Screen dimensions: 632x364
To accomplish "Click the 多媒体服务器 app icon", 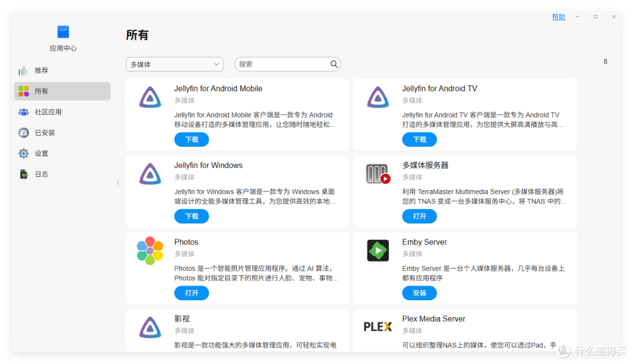I will point(378,174).
